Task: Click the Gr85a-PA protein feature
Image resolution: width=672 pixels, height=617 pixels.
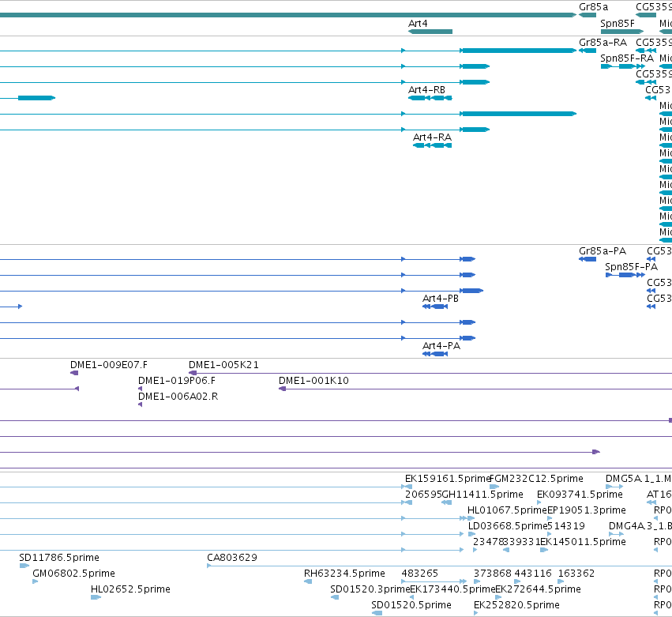Action: point(588,259)
